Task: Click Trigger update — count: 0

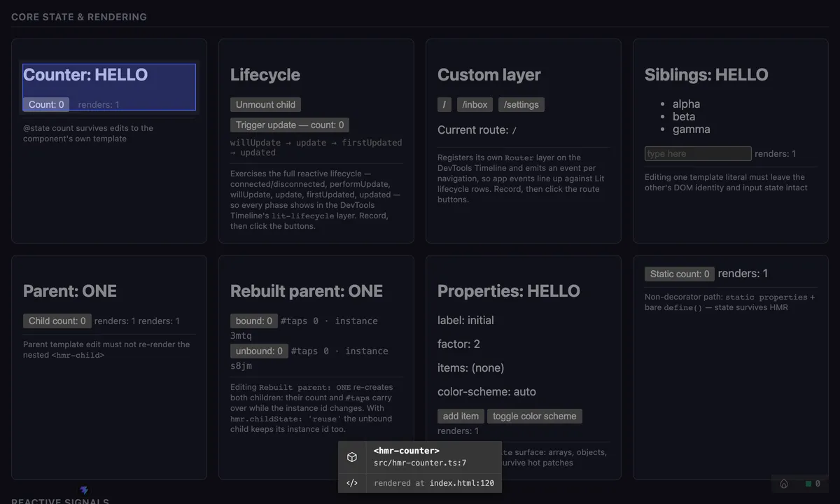Action: [290, 125]
